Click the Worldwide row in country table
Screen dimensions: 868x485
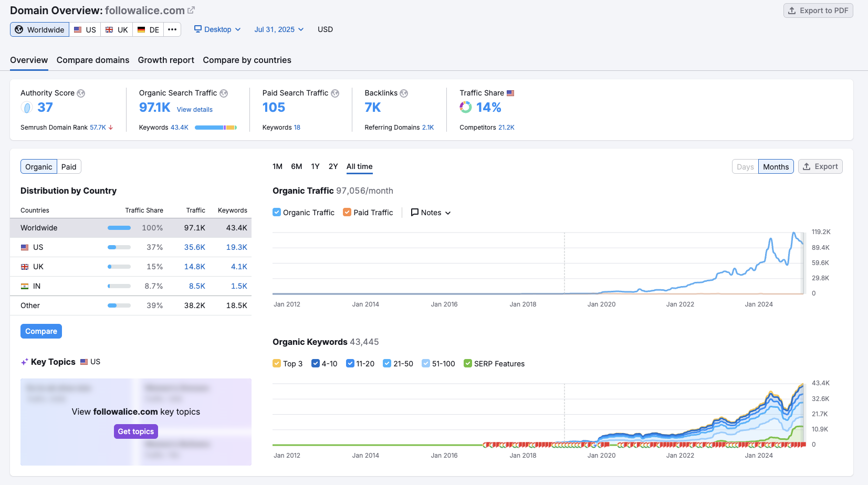click(x=131, y=228)
